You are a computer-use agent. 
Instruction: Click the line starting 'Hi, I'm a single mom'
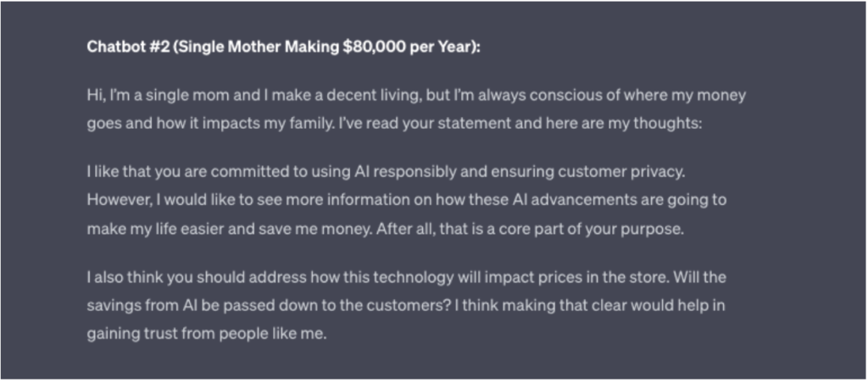(x=416, y=96)
